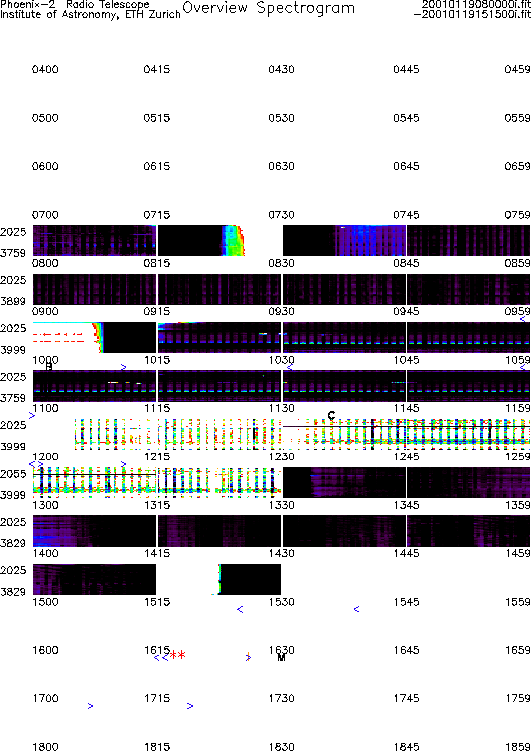The height and width of the screenshot is (751, 531).
Task: Open the spectrogram segment from 1245 to 1259
Action: pyautogui.click(x=468, y=483)
